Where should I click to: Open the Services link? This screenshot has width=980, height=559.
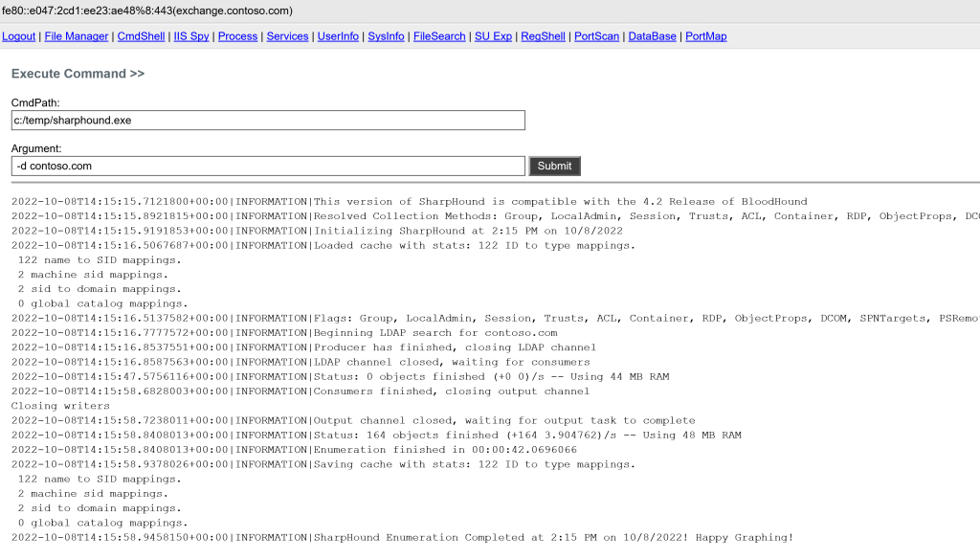point(287,36)
